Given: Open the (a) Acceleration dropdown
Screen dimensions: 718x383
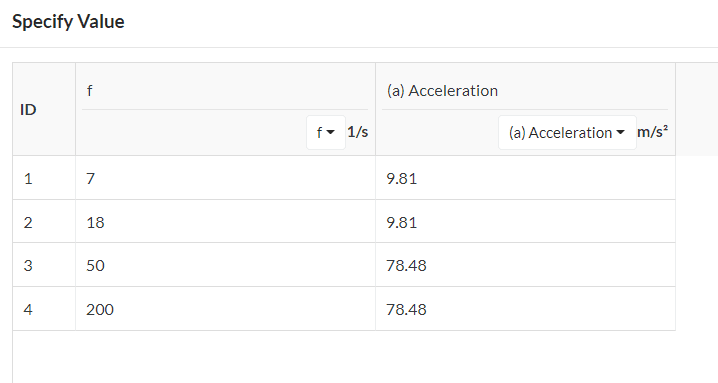Looking at the screenshot, I should [x=567, y=132].
